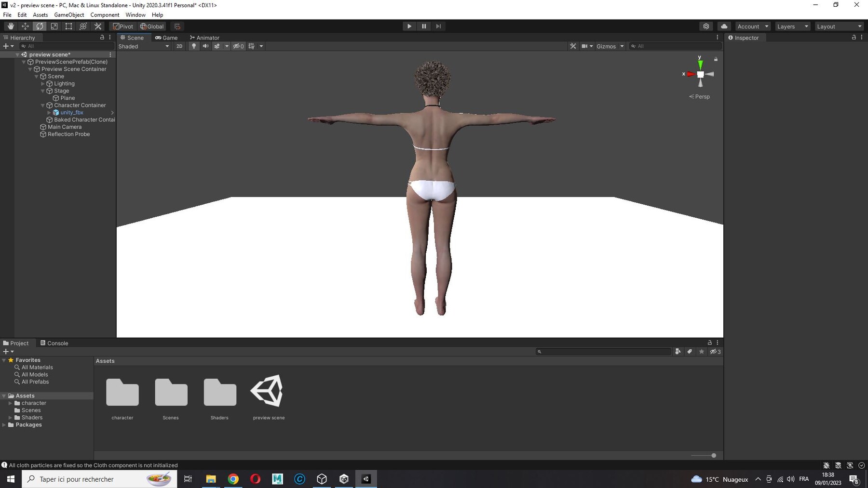Screen dimensions: 868x488
Task: Switch to the Animator tab
Action: coord(204,38)
